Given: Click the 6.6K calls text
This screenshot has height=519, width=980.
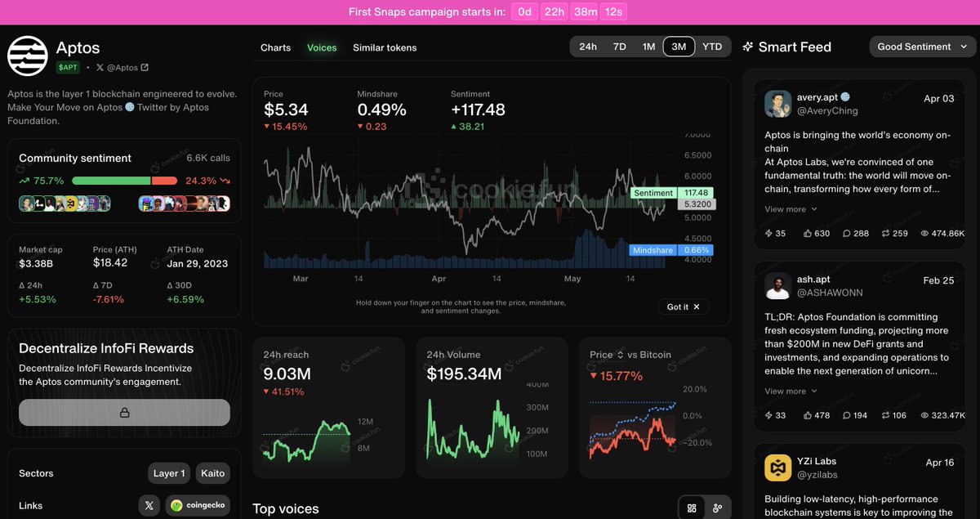Looking at the screenshot, I should tap(208, 158).
